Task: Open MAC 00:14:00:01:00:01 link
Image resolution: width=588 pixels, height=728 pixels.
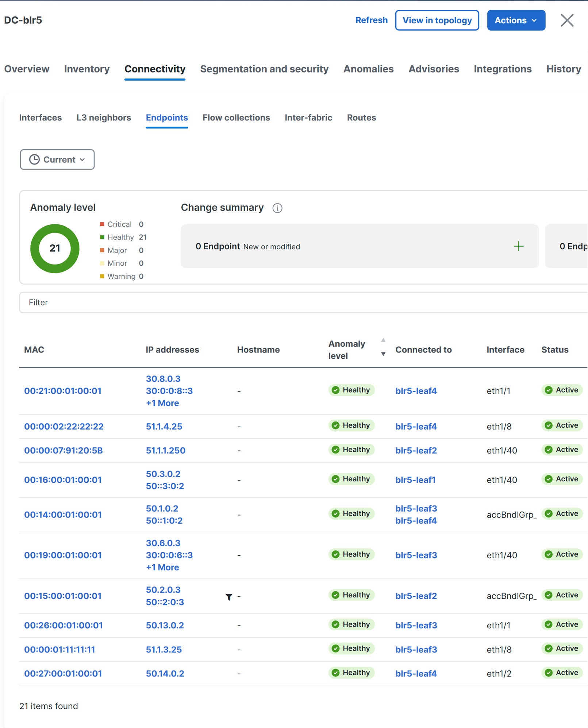Action: point(63,515)
